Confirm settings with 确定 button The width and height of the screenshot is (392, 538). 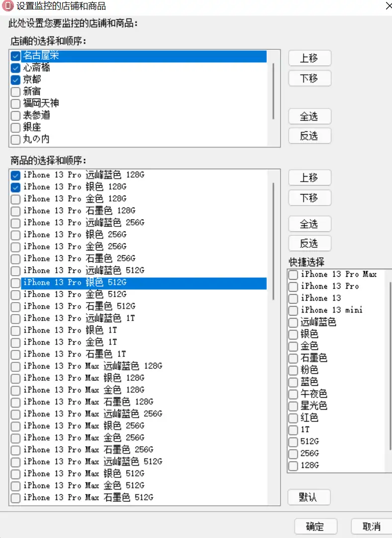pos(315,527)
